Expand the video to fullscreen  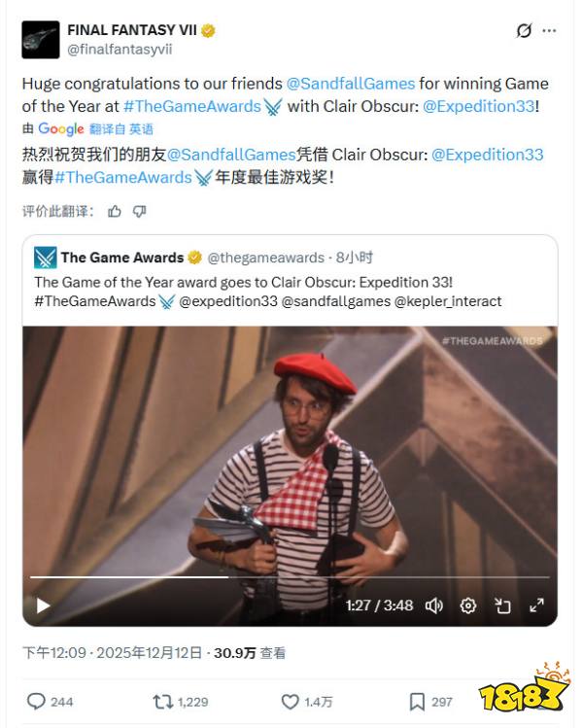coord(536,606)
